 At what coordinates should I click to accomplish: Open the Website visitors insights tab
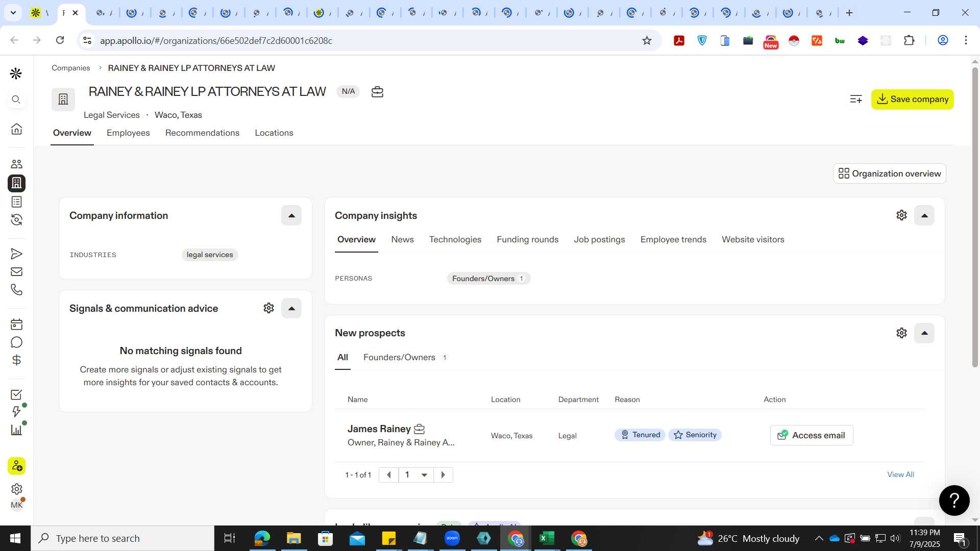click(x=753, y=239)
